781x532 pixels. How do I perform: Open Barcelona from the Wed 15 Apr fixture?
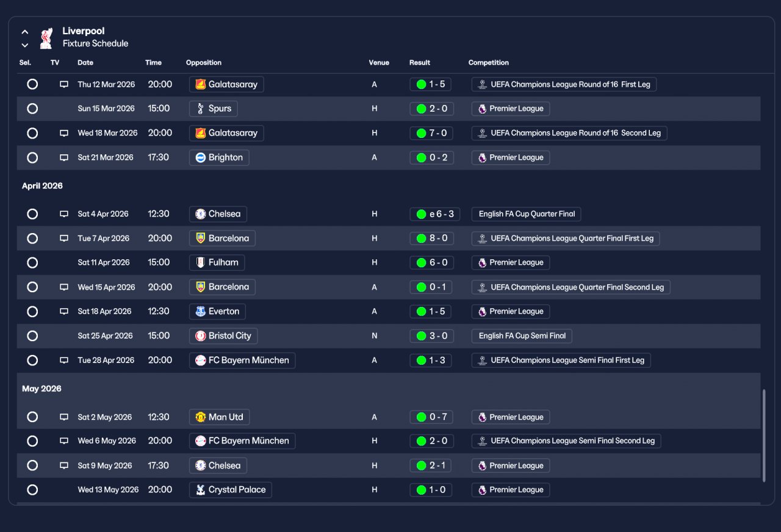[222, 287]
